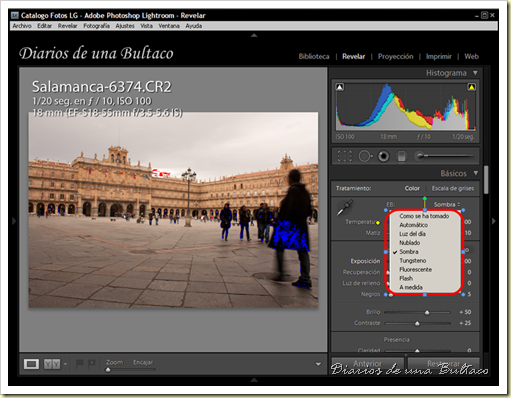Hide the right side panel
The image size is (511, 398).
coord(494,221)
